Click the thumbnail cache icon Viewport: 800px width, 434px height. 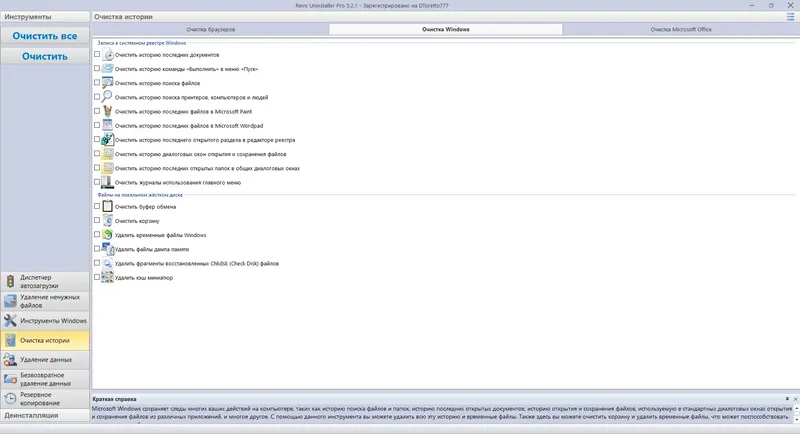[x=107, y=277]
